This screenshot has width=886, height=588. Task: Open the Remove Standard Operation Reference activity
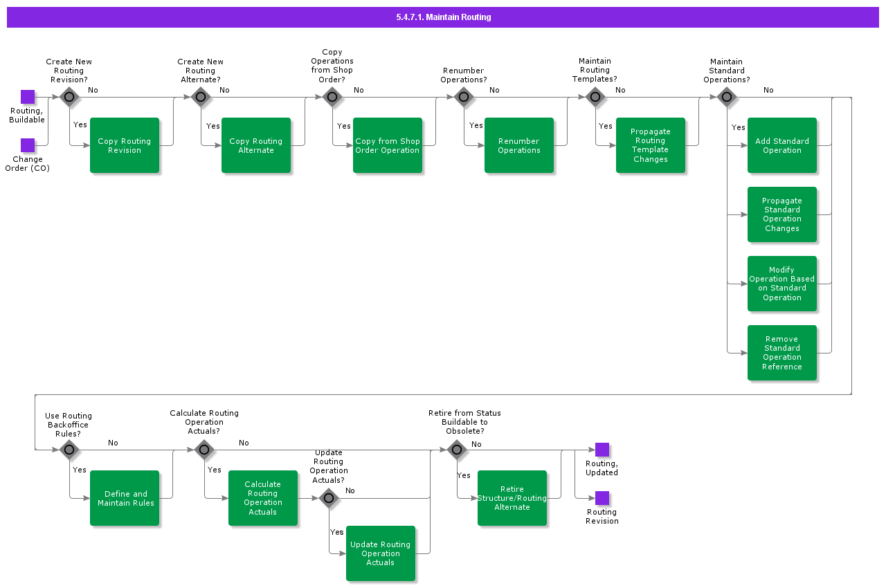(782, 353)
